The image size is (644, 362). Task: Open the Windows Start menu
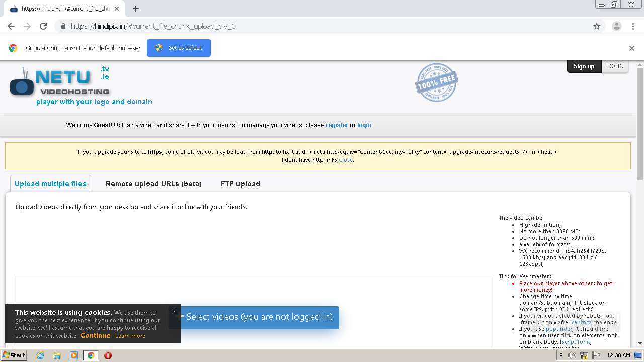14,355
